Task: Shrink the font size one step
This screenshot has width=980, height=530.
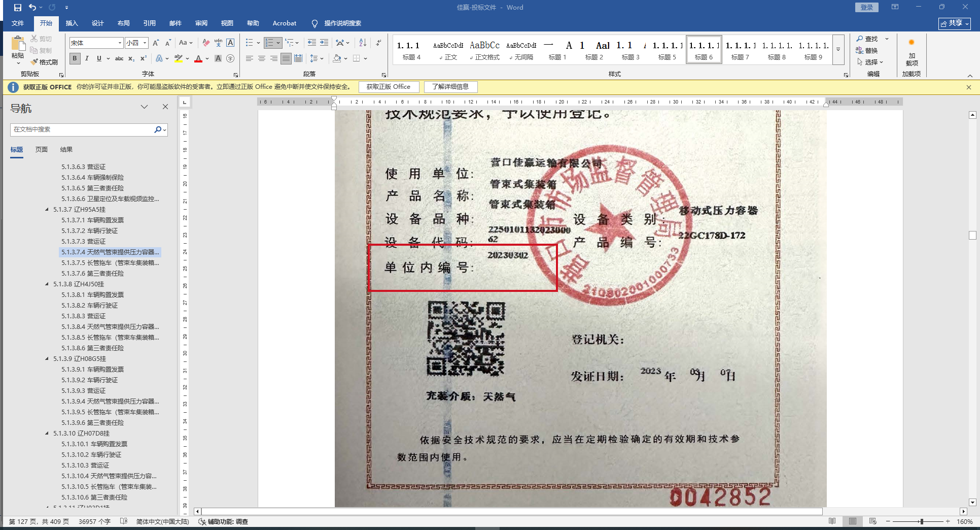Action: (x=168, y=43)
